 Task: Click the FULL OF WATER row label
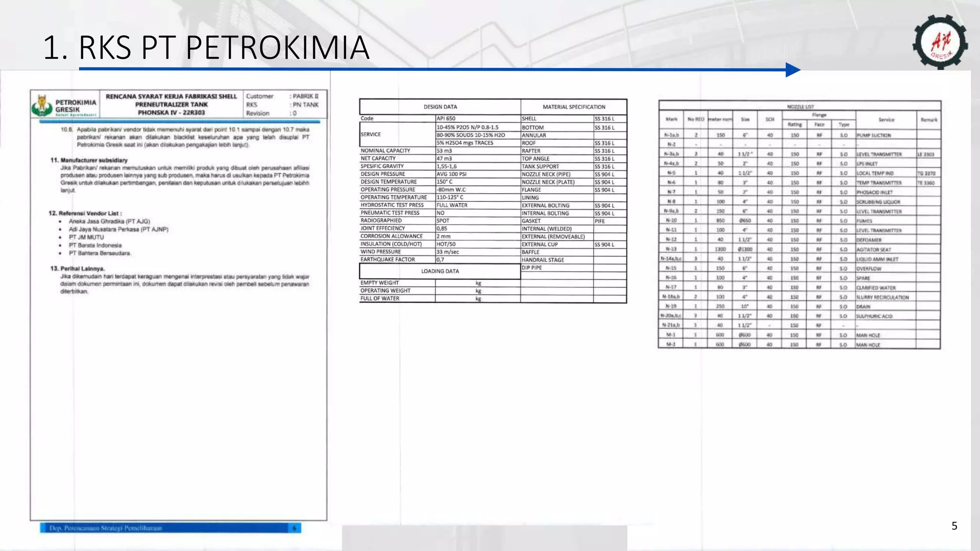pos(380,298)
